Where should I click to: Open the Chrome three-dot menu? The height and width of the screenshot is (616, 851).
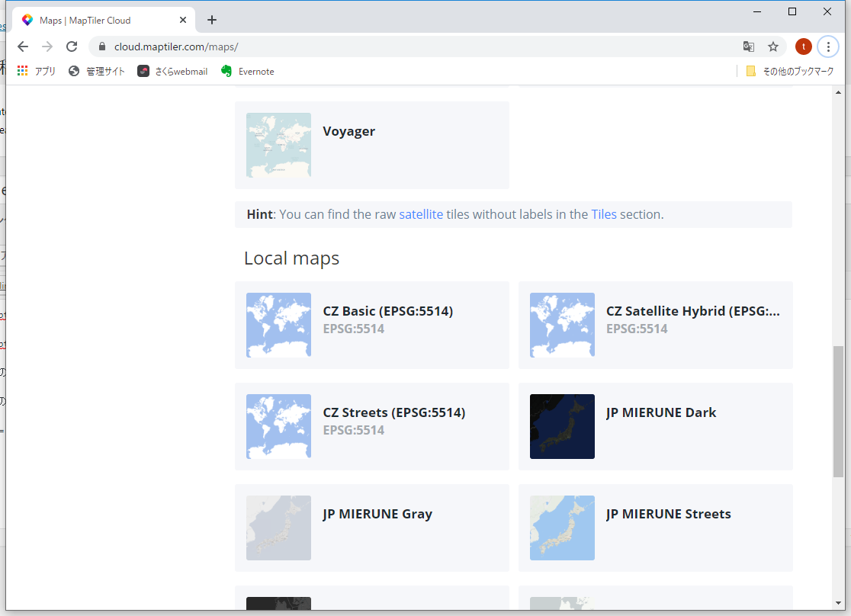828,47
